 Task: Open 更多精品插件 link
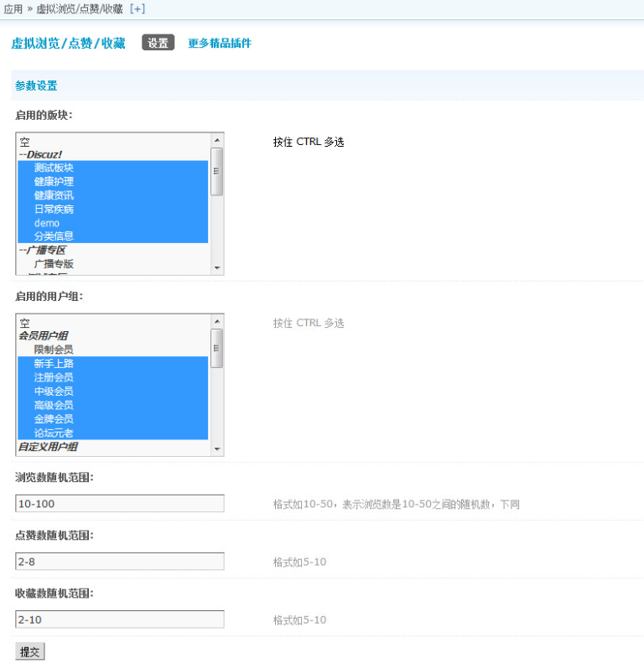(220, 43)
